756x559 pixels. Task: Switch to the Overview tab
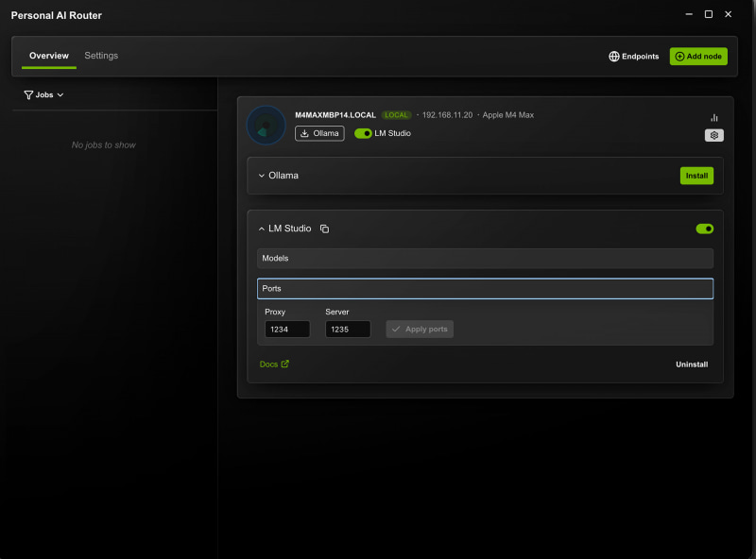[x=49, y=56]
